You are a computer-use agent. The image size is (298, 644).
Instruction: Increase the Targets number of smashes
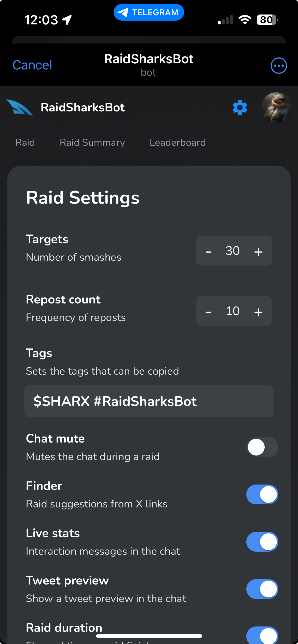258,251
